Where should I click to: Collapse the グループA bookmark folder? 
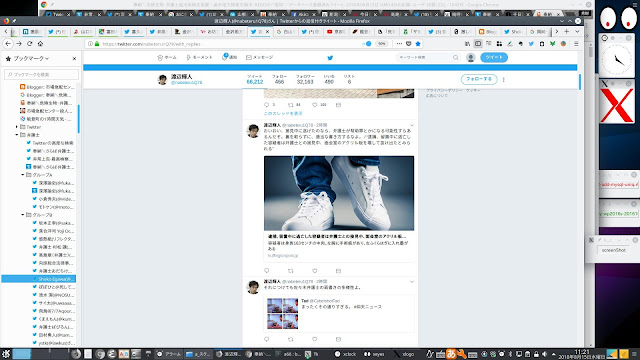[23, 175]
